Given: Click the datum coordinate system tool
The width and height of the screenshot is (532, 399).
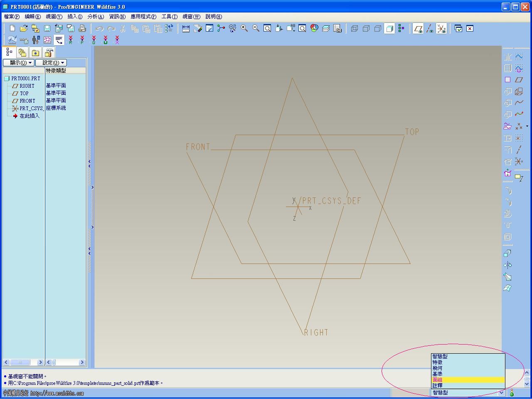Looking at the screenshot, I should pyautogui.click(x=519, y=161).
